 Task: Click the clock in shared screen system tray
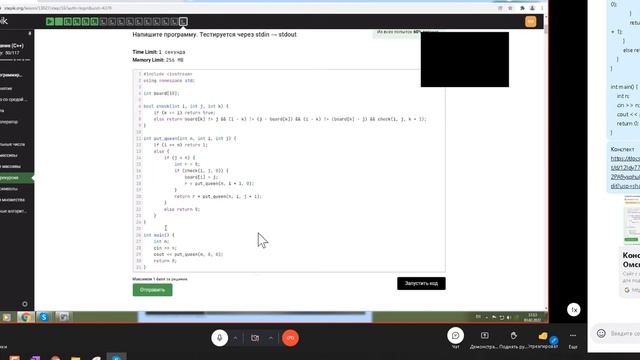click(532, 317)
